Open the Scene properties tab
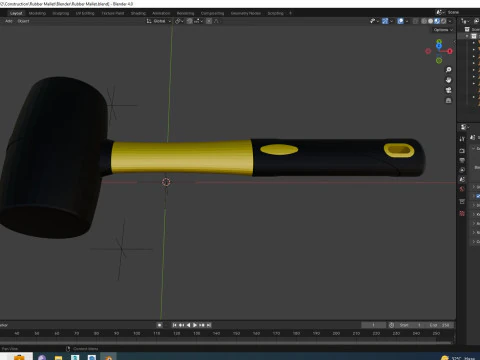This screenshot has height=360, width=480. 462,179
